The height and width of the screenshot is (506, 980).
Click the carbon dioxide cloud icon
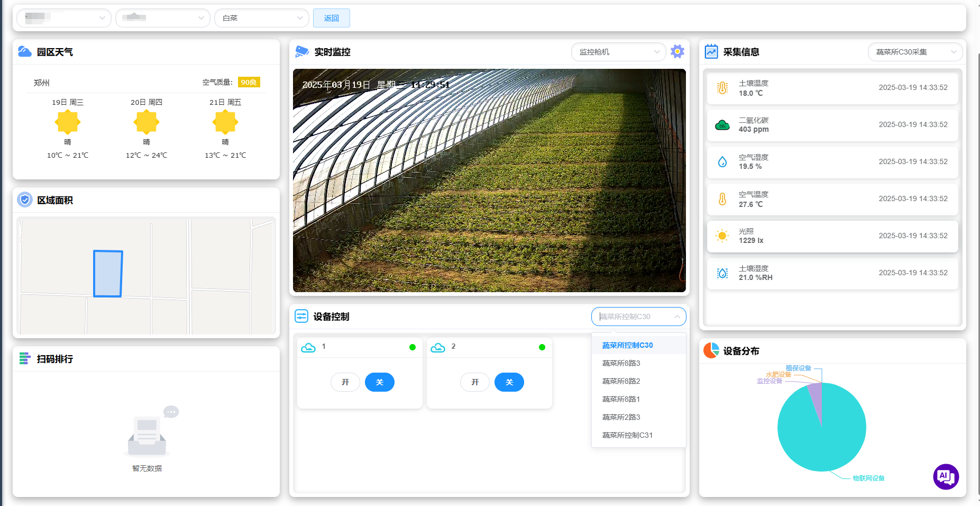tap(722, 125)
